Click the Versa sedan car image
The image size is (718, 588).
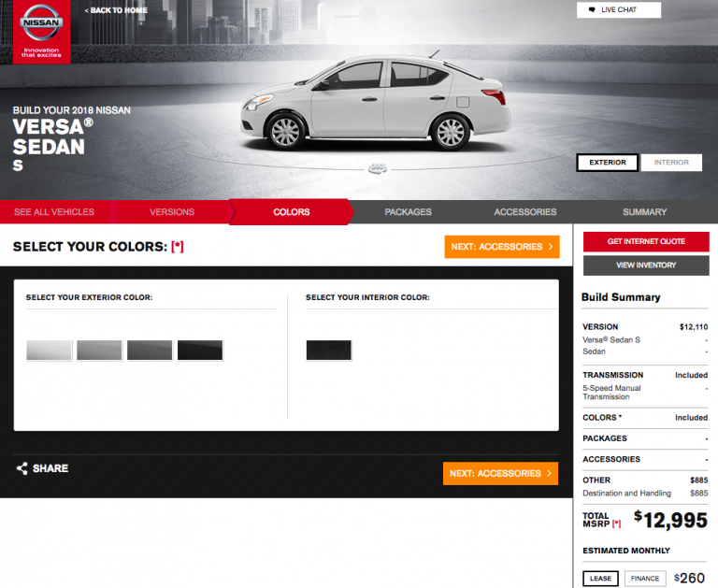[x=376, y=102]
